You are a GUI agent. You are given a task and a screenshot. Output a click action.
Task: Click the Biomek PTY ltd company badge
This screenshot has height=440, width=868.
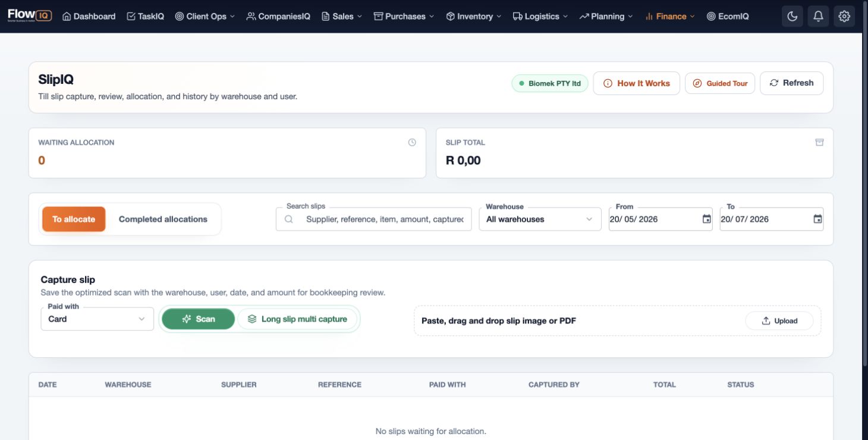coord(550,83)
